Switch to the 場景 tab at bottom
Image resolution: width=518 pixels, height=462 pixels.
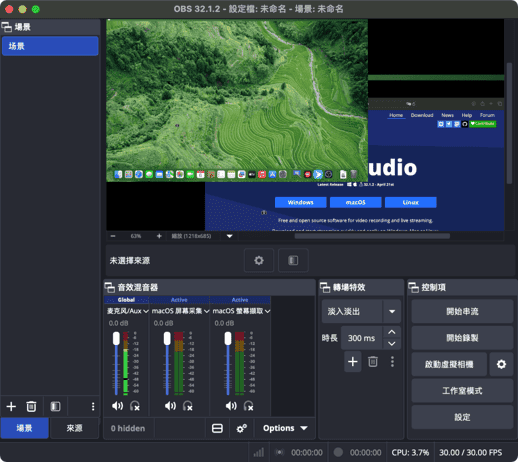pyautogui.click(x=25, y=428)
